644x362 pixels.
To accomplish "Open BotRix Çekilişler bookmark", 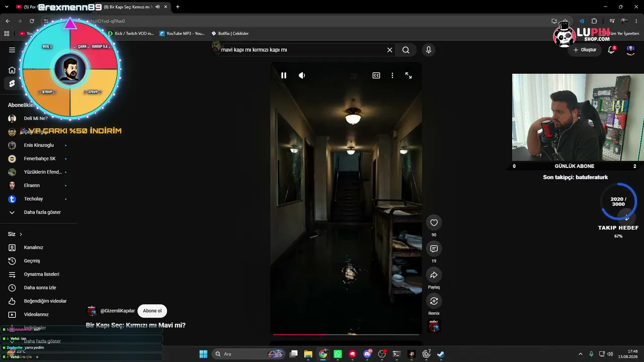I will tap(230, 34).
